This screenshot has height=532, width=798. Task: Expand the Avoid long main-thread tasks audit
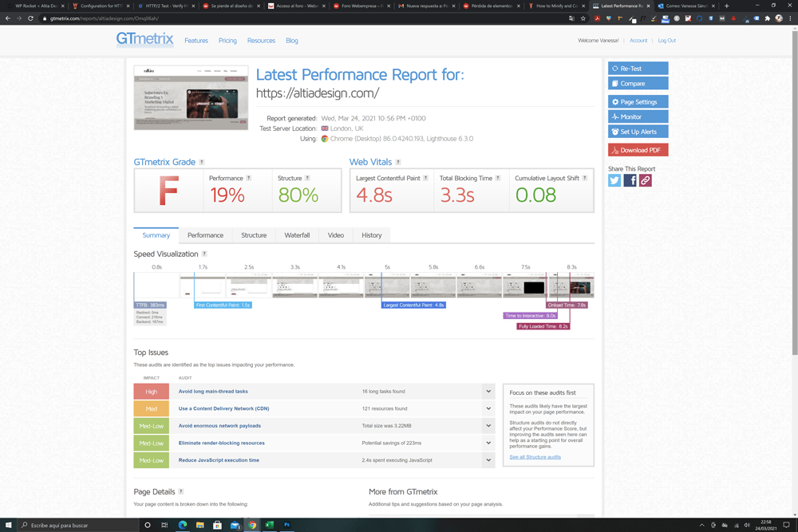pyautogui.click(x=488, y=392)
